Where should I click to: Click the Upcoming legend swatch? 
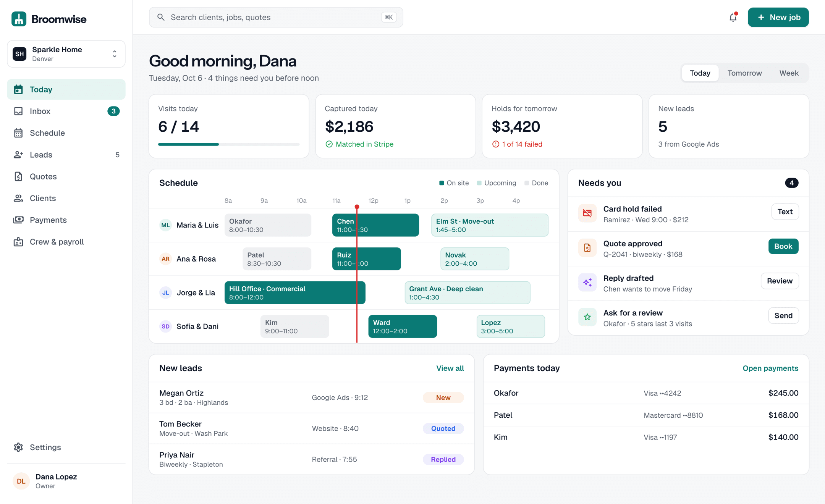[x=479, y=183]
